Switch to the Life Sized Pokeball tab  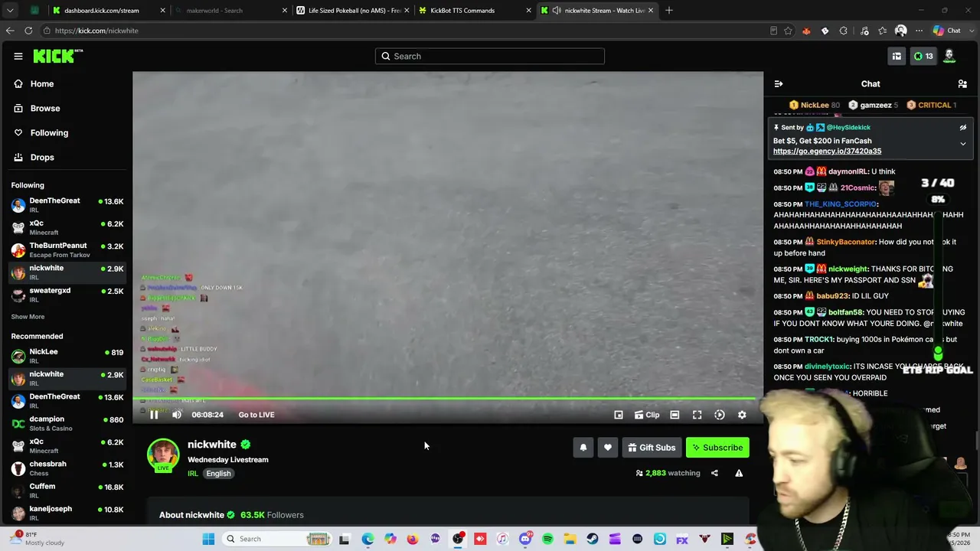[x=352, y=11]
